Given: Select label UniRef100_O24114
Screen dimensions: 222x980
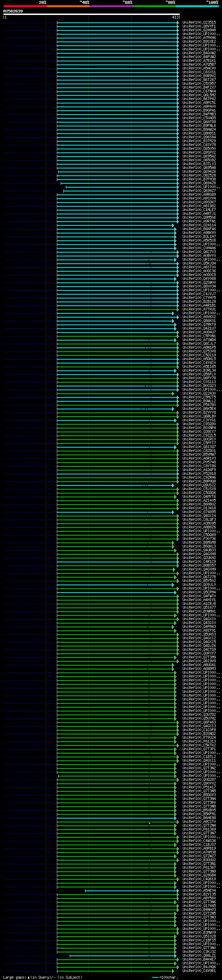Looking at the screenshot, I should 199,225.
